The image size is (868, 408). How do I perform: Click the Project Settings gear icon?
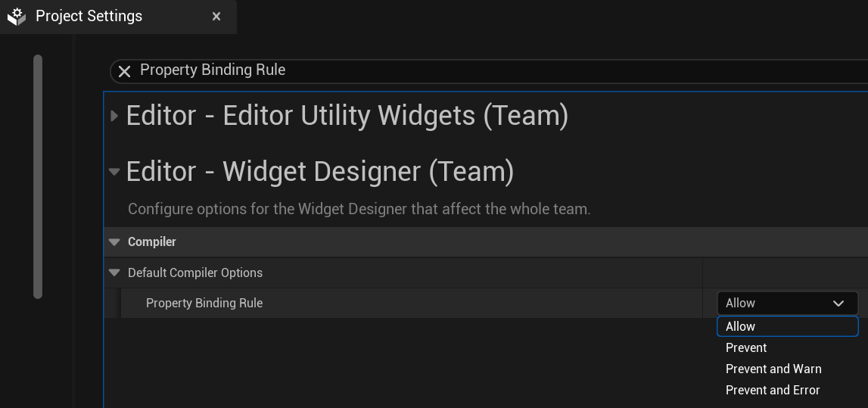tap(17, 16)
